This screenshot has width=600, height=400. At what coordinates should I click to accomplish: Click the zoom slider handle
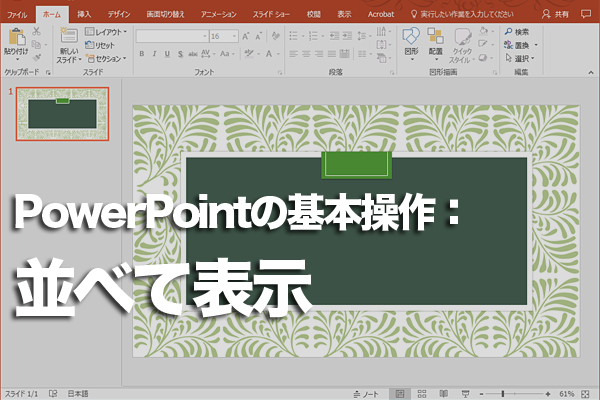503,393
